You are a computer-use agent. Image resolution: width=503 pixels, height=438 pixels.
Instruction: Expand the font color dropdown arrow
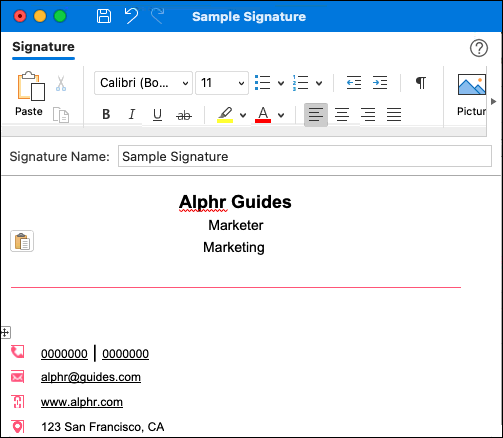coord(281,116)
